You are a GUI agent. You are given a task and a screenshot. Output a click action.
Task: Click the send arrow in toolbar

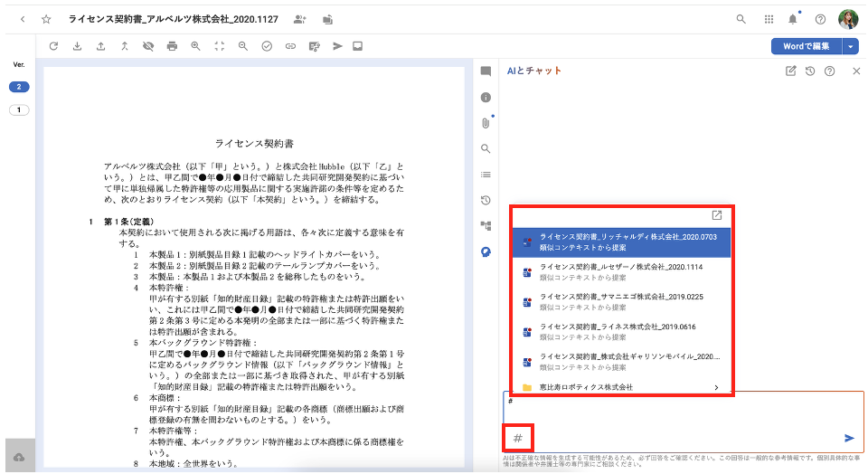click(337, 46)
